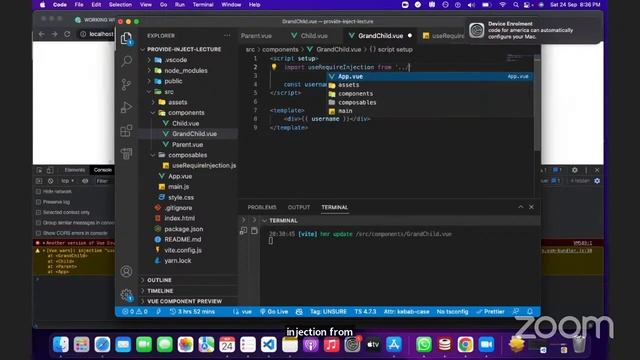
Task: Toggle Show CORS errors in console checkbox
Action: pos(38,233)
